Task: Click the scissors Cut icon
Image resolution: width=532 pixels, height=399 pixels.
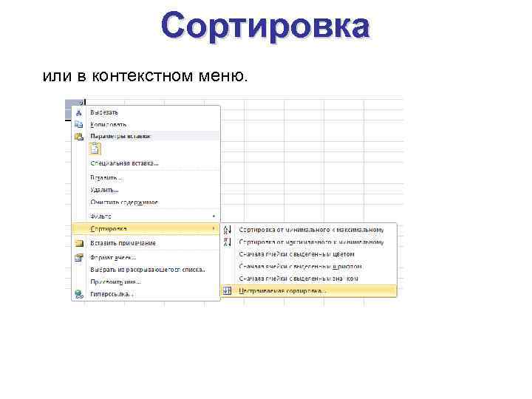Action: pos(79,112)
